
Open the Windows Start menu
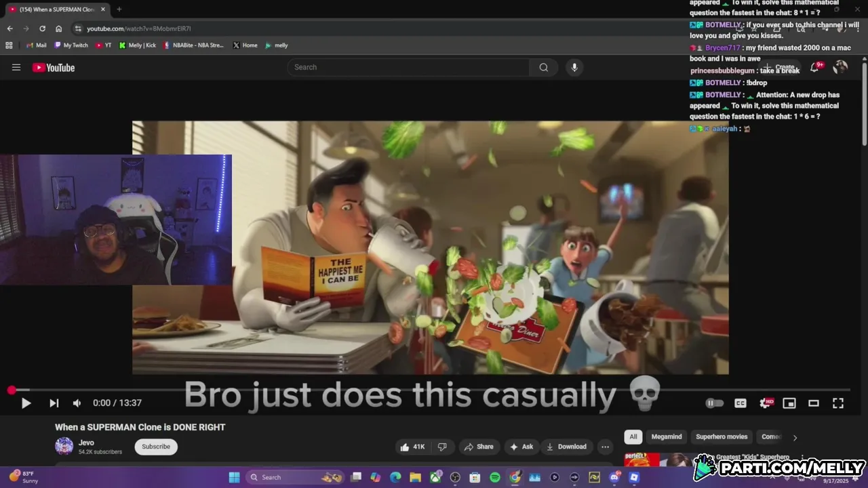point(234,477)
